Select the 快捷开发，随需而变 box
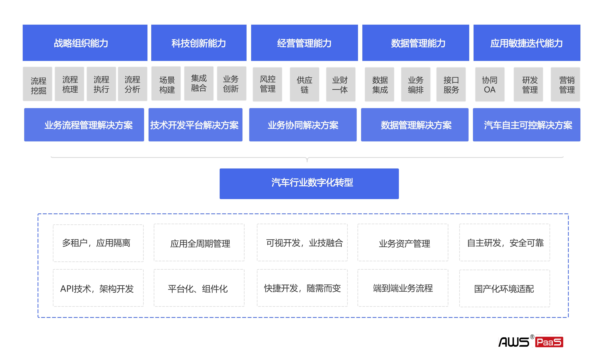Image resolution: width=601 pixels, height=364 pixels. (x=302, y=288)
